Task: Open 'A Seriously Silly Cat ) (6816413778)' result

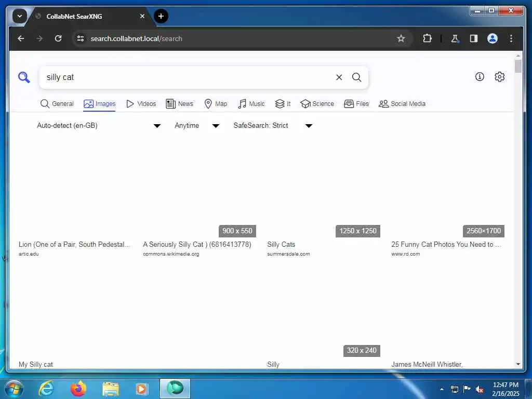Action: pyautogui.click(x=197, y=244)
